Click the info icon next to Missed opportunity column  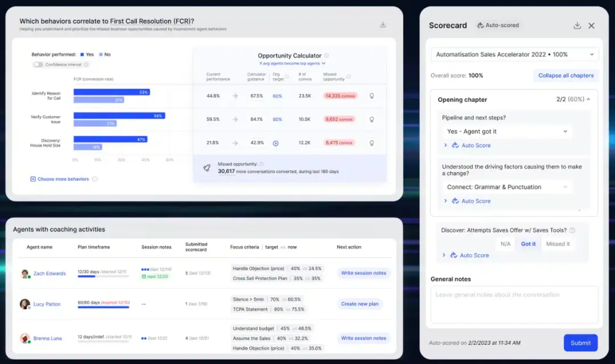click(x=348, y=77)
